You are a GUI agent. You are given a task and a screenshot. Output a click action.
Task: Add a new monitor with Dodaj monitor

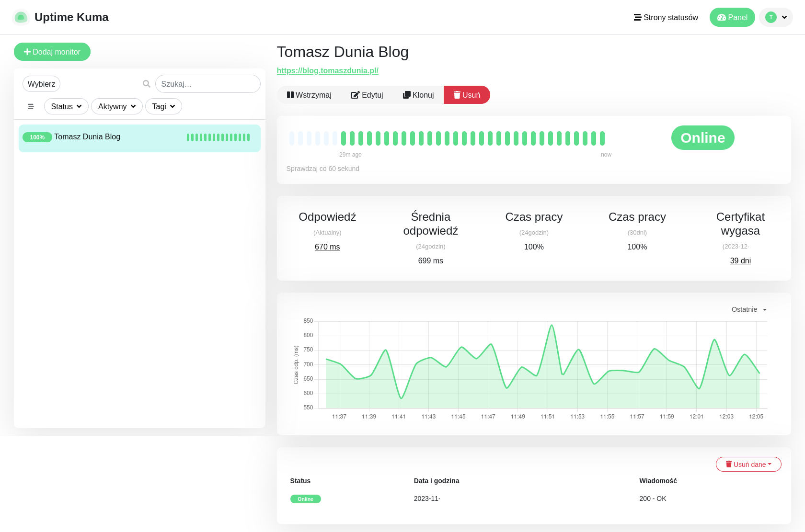point(52,52)
